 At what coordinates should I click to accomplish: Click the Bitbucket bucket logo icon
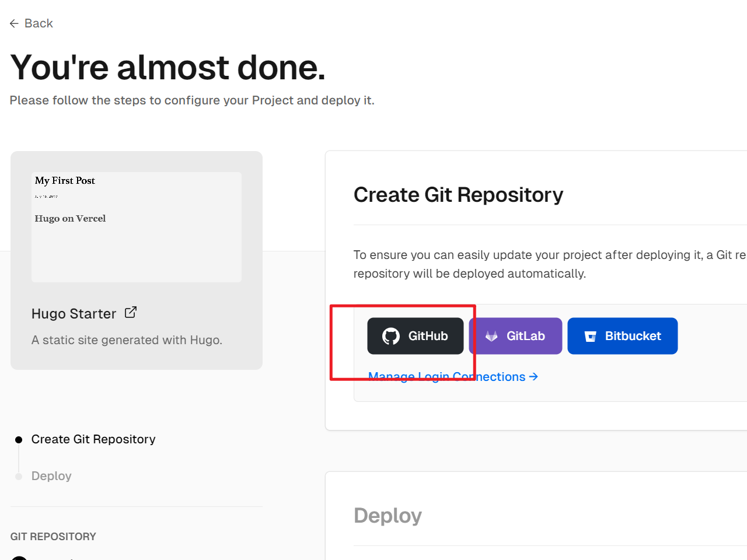pos(591,337)
